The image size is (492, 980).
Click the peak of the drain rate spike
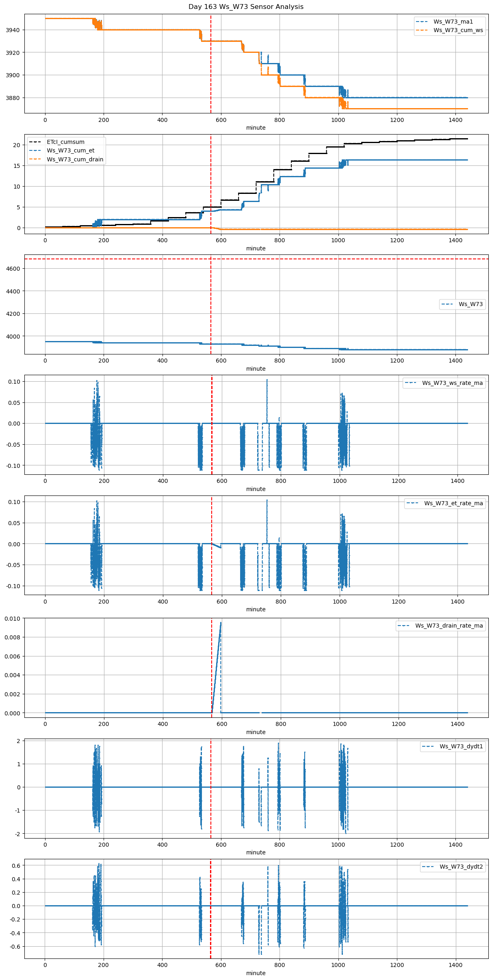tap(221, 622)
